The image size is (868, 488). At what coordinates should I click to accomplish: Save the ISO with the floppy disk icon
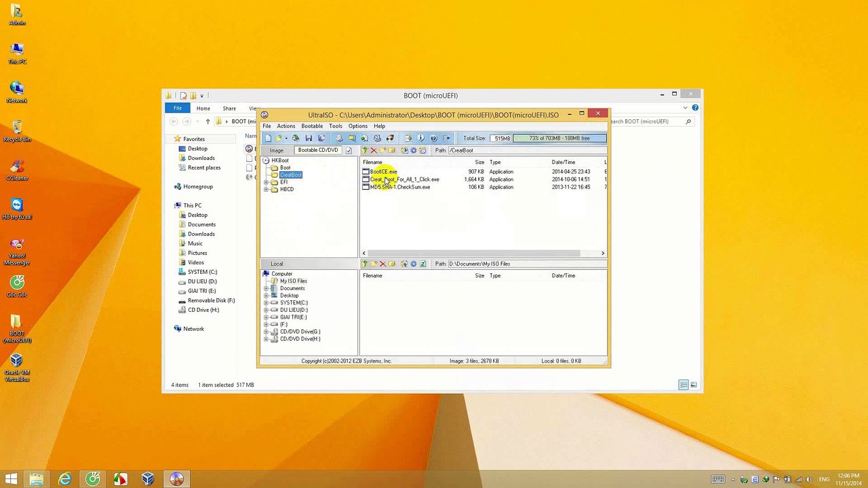(309, 138)
